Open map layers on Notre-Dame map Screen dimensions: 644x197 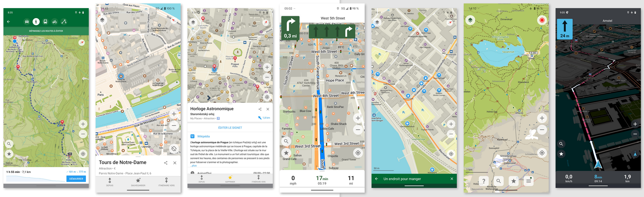[x=102, y=20]
